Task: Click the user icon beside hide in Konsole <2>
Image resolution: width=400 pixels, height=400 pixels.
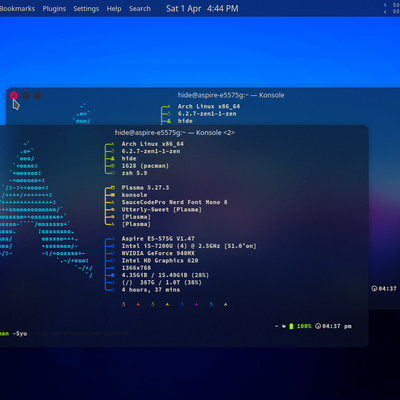Action: pyautogui.click(x=113, y=159)
